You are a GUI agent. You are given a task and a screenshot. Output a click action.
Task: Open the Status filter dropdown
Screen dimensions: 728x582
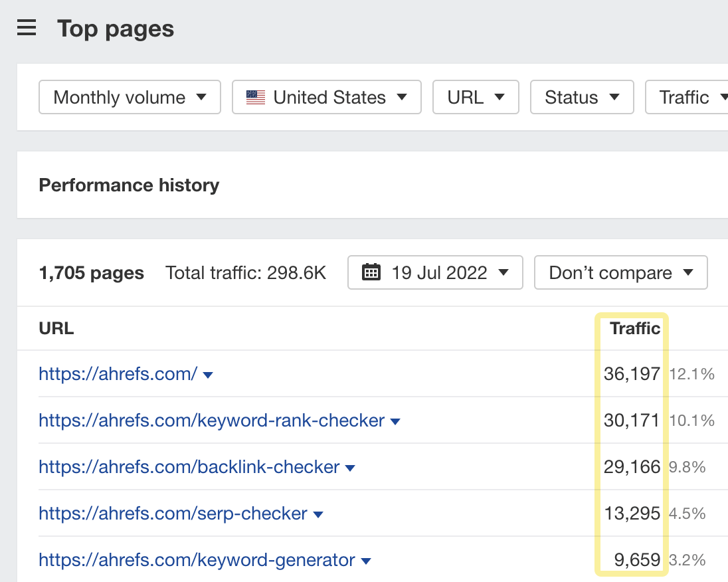click(x=582, y=97)
